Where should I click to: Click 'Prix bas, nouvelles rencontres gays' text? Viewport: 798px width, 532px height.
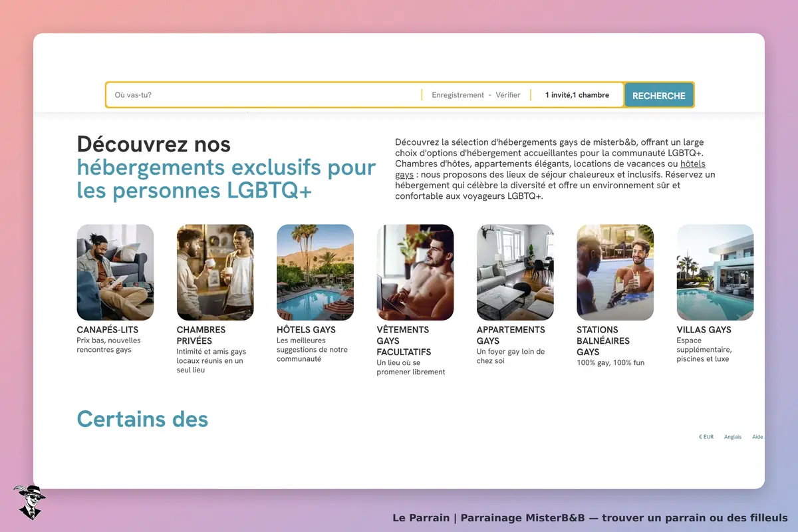point(108,345)
